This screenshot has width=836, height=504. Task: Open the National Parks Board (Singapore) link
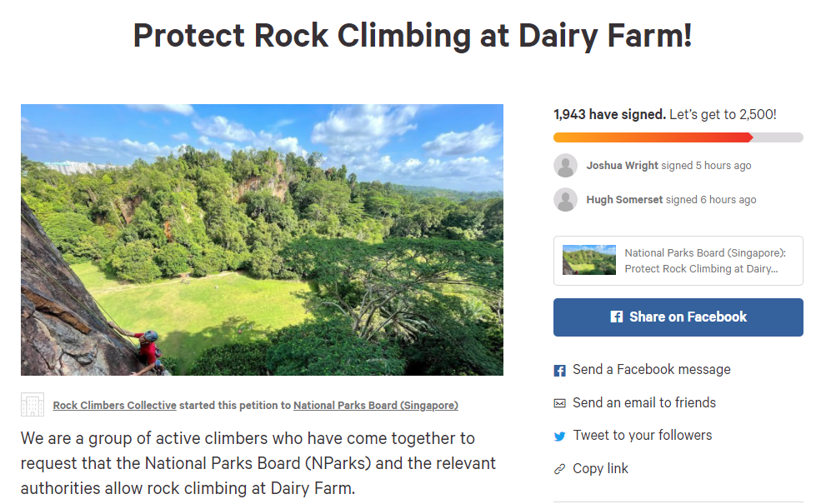click(375, 406)
